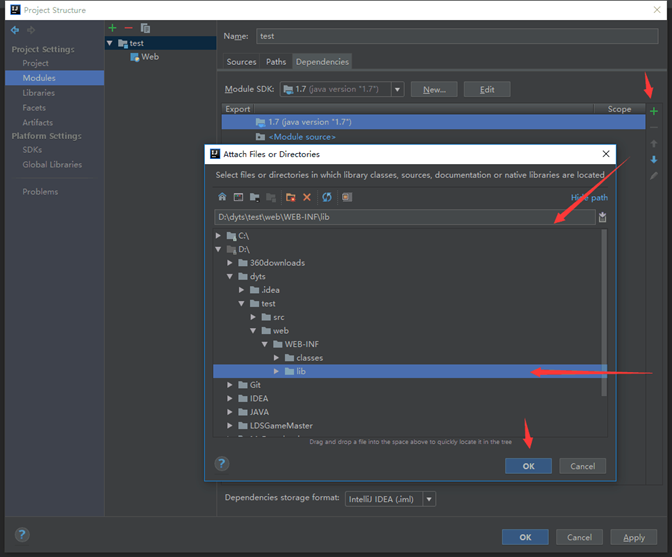Confirm with OK in Attach Files dialog

528,466
